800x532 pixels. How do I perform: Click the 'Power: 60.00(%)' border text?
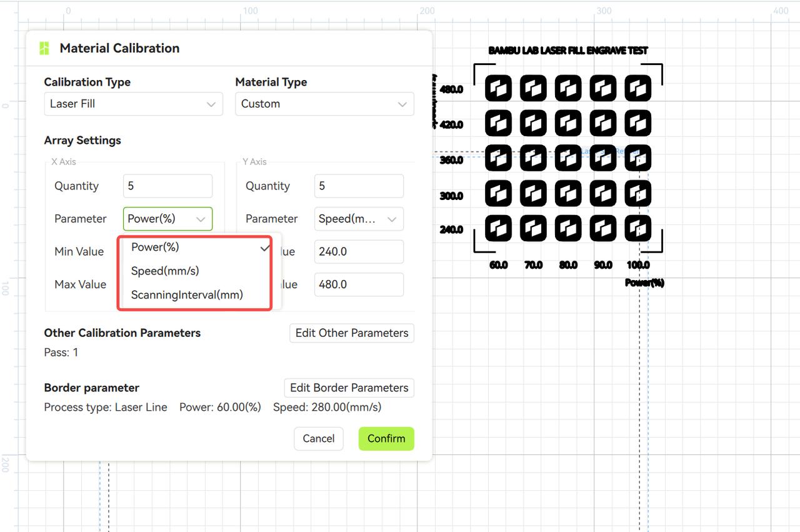pos(220,407)
